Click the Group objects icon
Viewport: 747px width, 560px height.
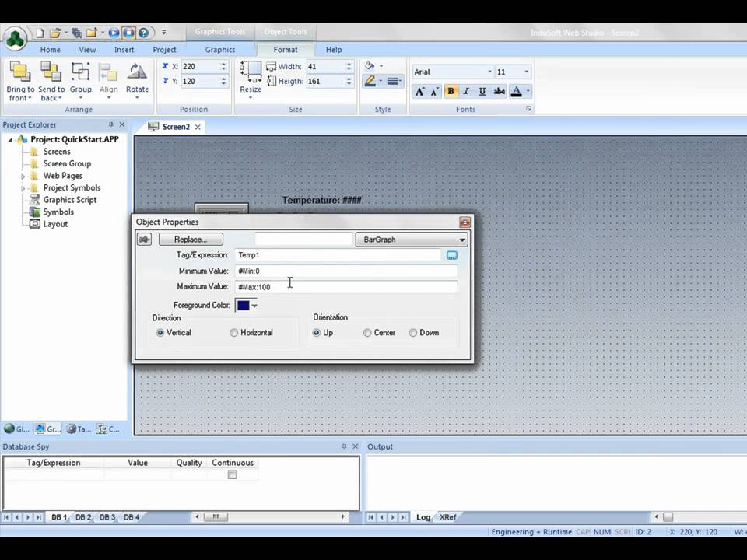coord(80,72)
